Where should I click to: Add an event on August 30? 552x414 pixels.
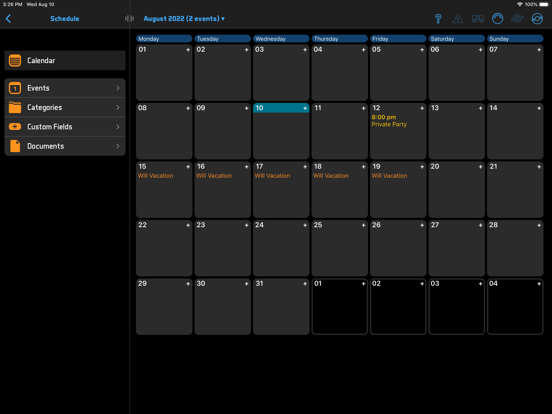click(x=246, y=283)
